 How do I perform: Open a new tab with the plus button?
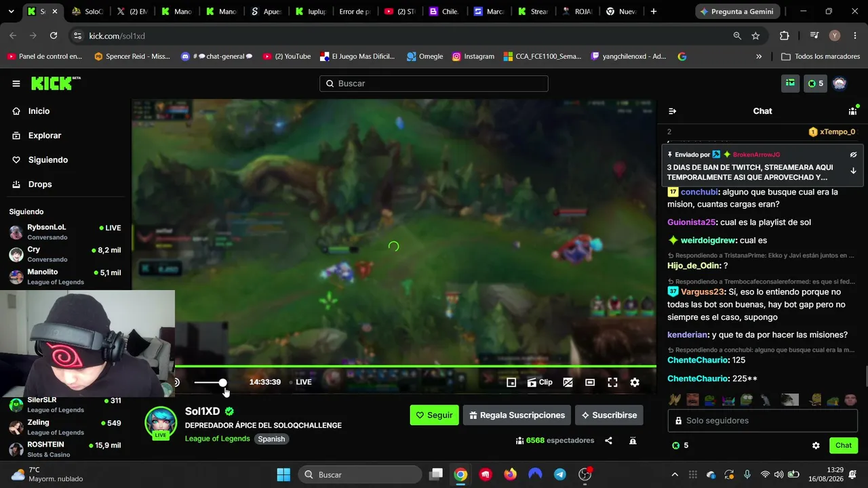click(653, 12)
